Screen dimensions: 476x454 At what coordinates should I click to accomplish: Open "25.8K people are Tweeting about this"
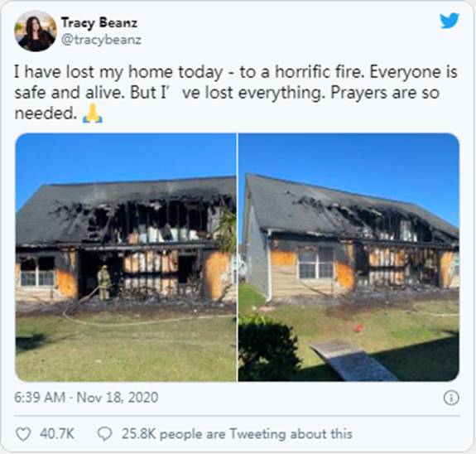tap(237, 434)
